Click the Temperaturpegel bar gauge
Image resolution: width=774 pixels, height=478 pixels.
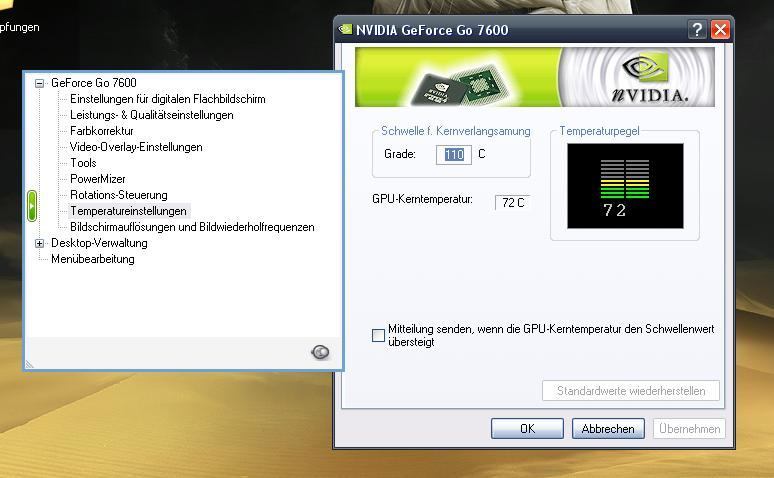coord(625,186)
